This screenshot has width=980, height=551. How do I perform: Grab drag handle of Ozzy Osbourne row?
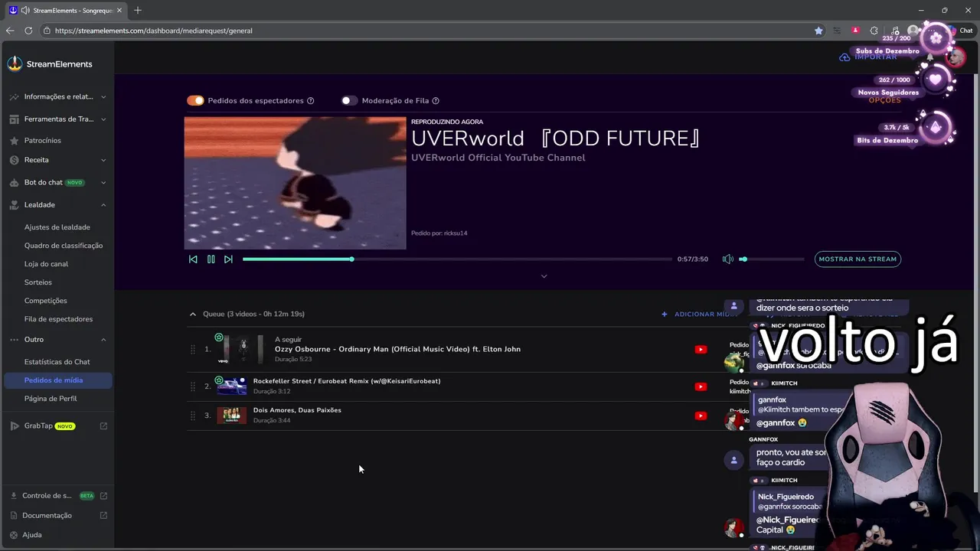click(193, 350)
